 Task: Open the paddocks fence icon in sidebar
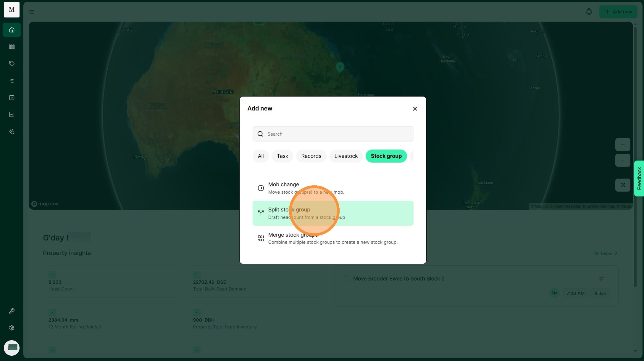(x=12, y=47)
